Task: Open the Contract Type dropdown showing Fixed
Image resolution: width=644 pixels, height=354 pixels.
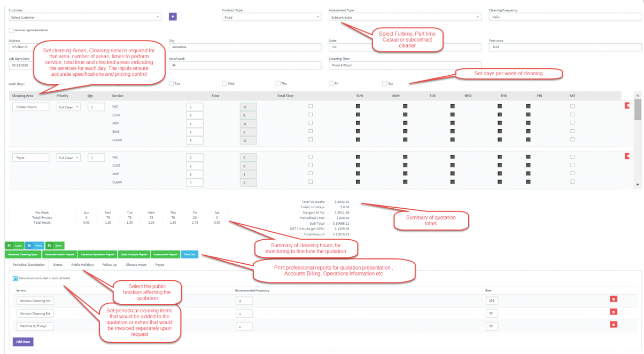Action: coord(271,17)
